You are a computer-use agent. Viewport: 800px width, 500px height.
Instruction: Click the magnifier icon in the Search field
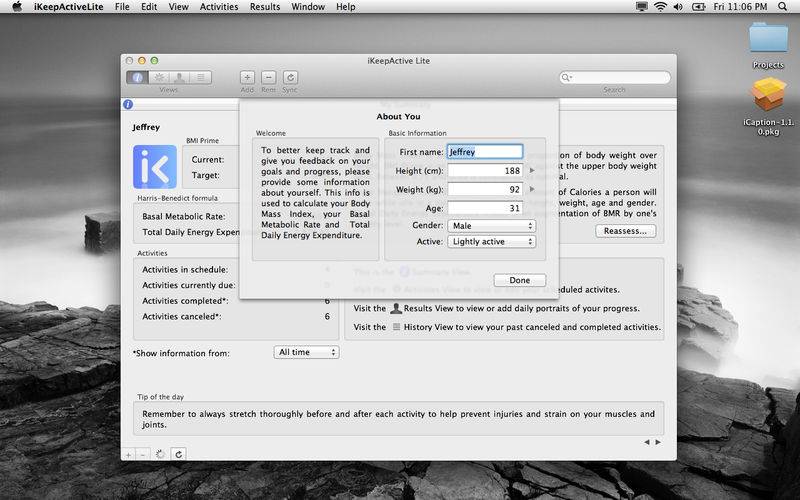pyautogui.click(x=566, y=78)
